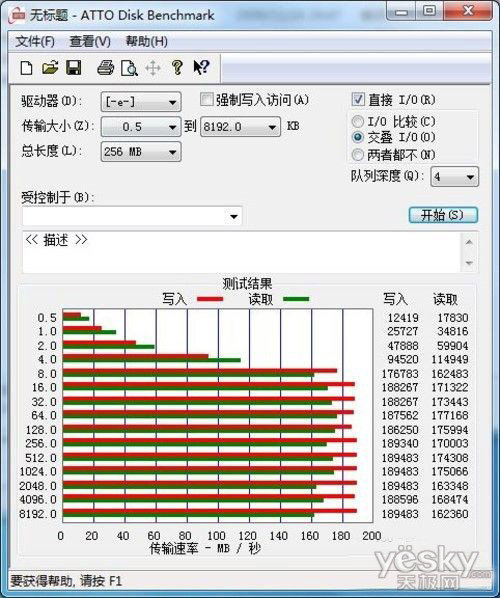The width and height of the screenshot is (500, 598).
Task: Minimize the ATTO Disk Benchmark window
Action: click(401, 11)
